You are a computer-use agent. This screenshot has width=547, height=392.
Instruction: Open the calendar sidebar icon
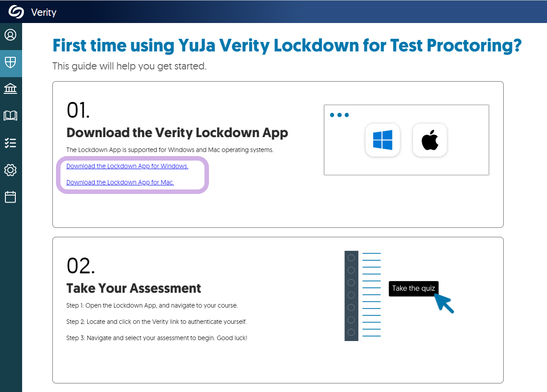[x=10, y=197]
